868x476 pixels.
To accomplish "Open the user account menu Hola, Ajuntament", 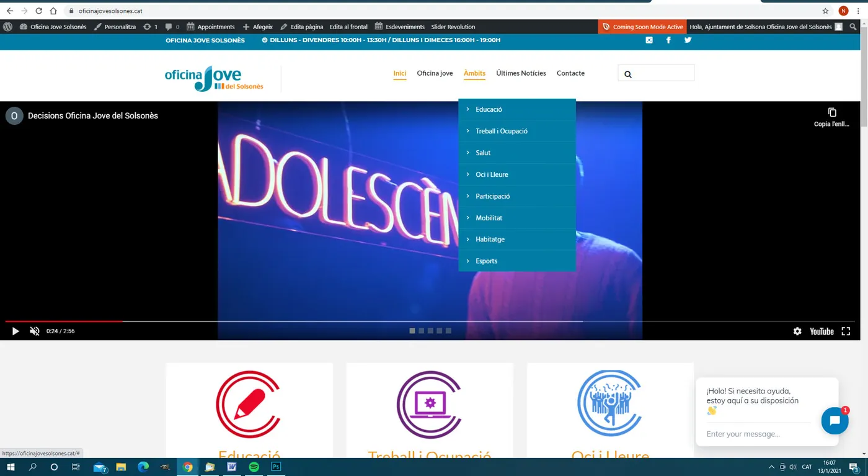I will [766, 27].
